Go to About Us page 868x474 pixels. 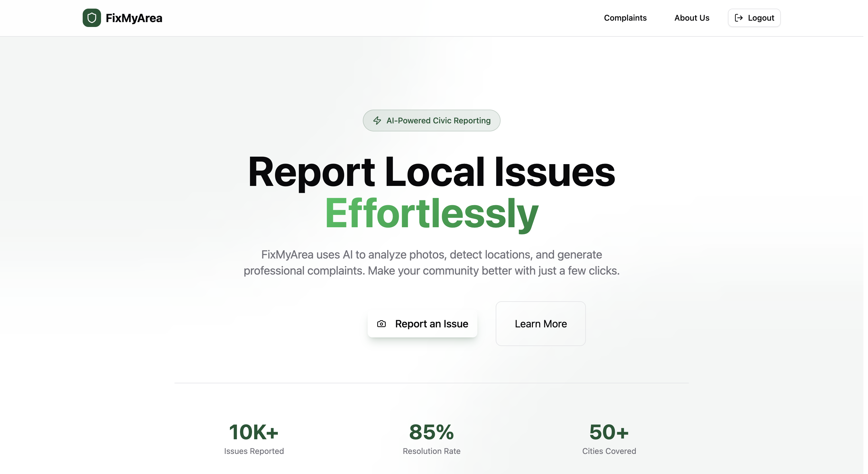click(x=691, y=18)
